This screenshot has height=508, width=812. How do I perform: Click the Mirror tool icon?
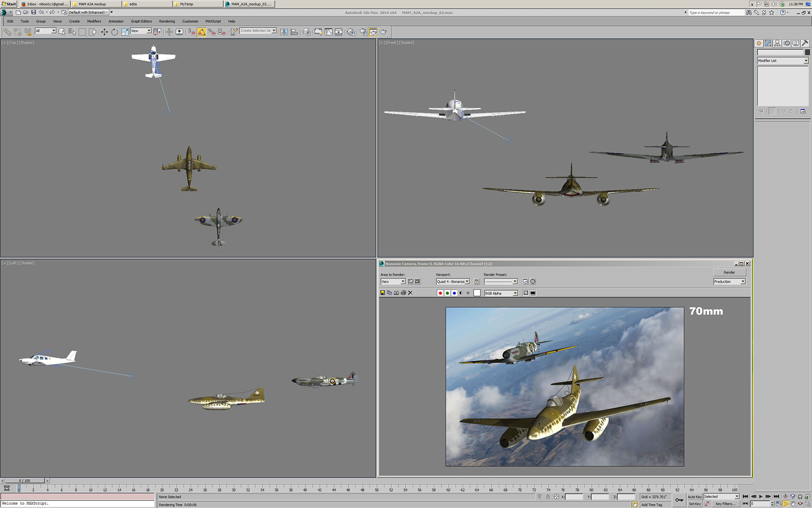(x=284, y=32)
